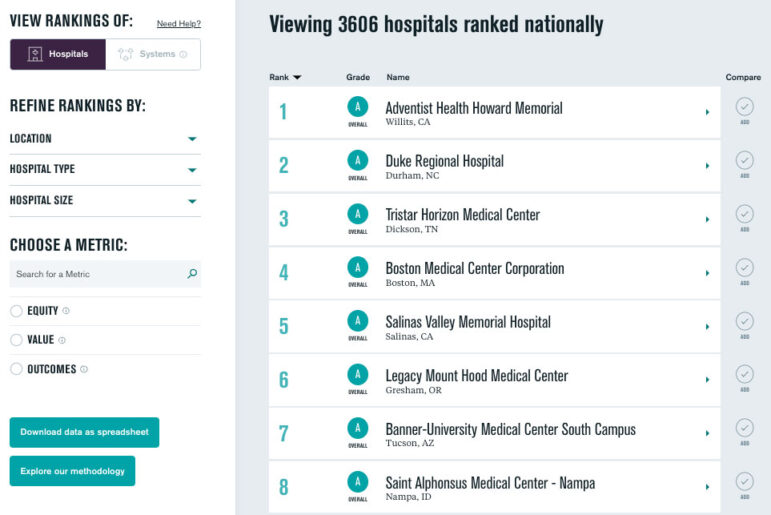Click Download data as spreadsheet button

tap(84, 432)
